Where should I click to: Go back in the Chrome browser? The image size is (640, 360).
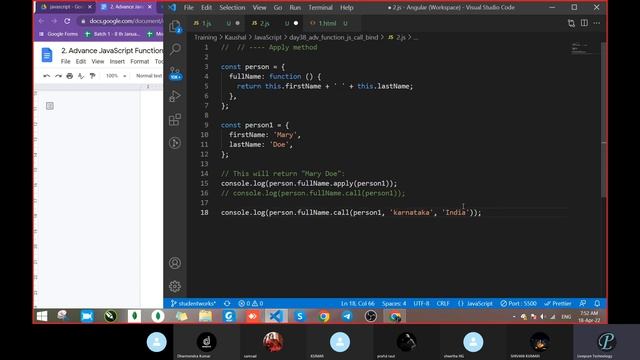[x=41, y=21]
